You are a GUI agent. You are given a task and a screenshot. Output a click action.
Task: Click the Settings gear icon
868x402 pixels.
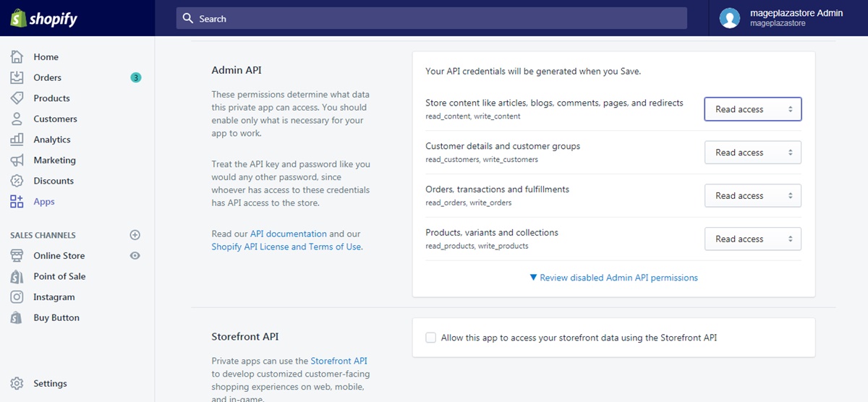pos(17,384)
